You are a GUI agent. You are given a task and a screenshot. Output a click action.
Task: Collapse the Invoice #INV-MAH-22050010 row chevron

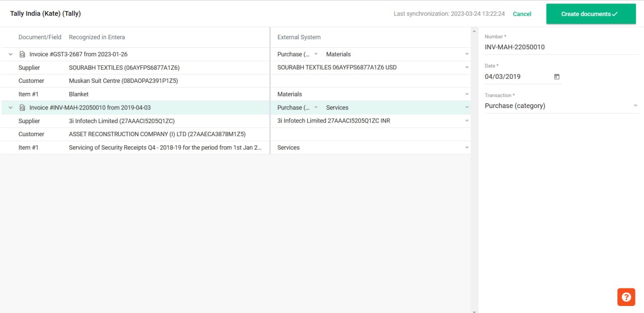[x=11, y=108]
